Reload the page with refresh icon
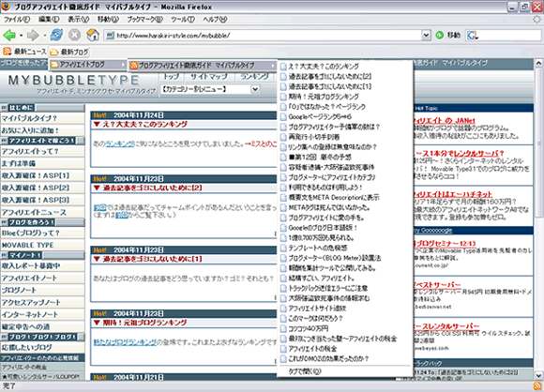The height and width of the screenshot is (392, 544). click(x=56, y=35)
